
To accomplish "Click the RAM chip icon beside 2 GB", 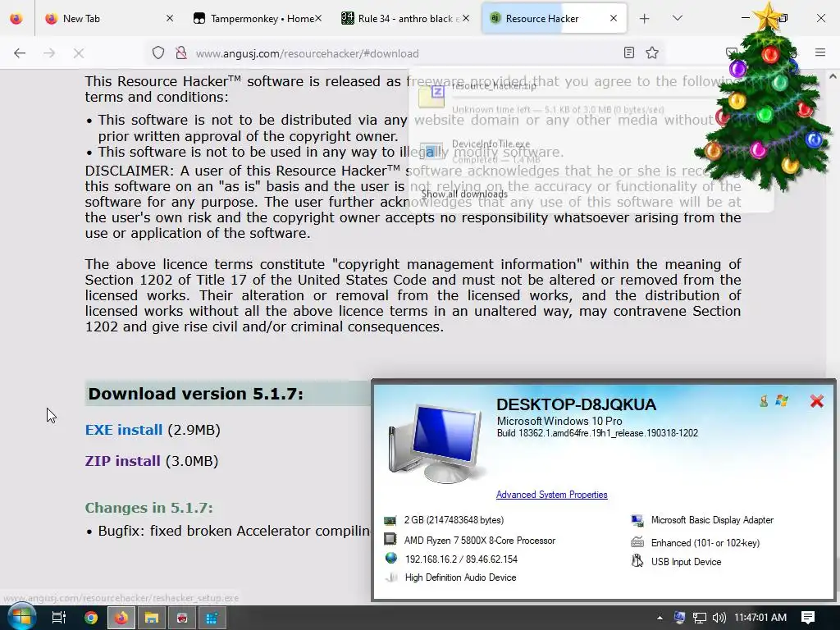I will pyautogui.click(x=390, y=520).
